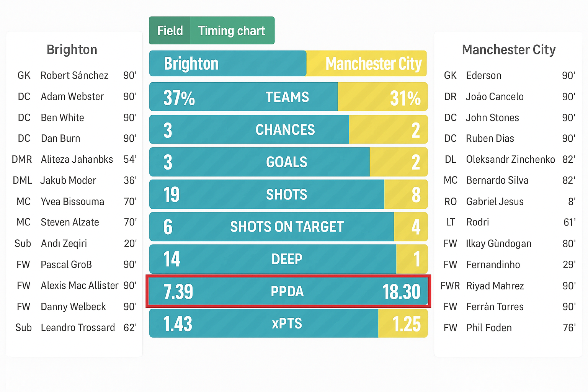Click the Brighton lineup heading
The height and width of the screenshot is (392, 588).
pos(72,50)
